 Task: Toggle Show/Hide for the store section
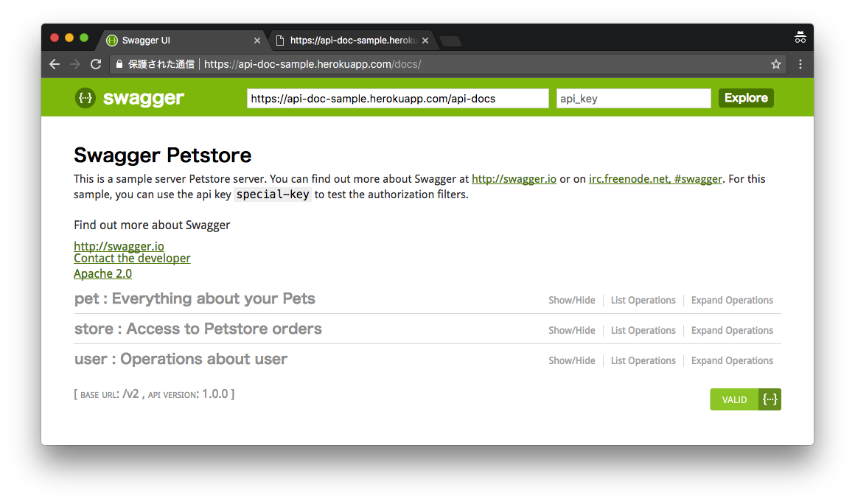pyautogui.click(x=571, y=330)
